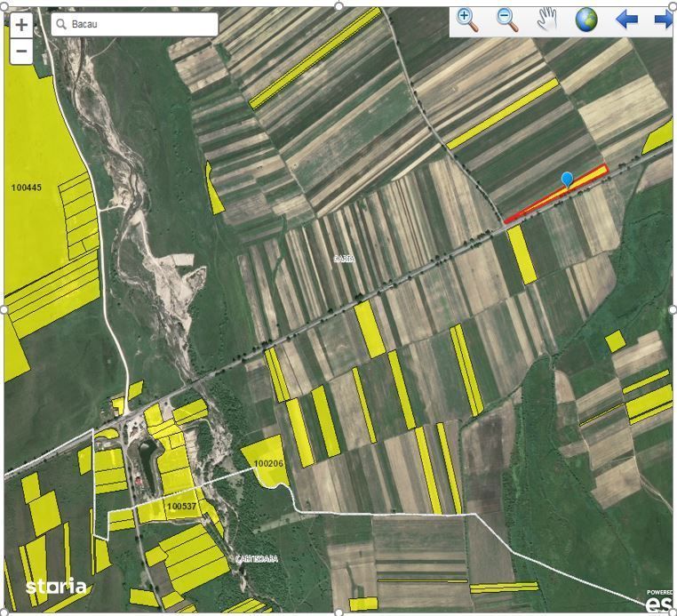This screenshot has width=677, height=616.
Task: Click the search magnifier icon beside Bacau
Action: coord(61,24)
